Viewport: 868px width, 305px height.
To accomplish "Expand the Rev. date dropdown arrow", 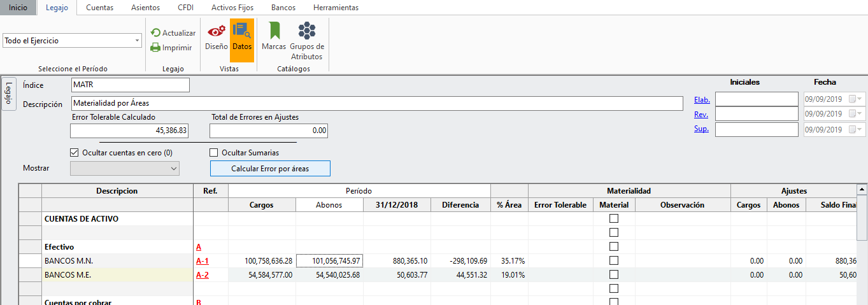I will pyautogui.click(x=860, y=115).
